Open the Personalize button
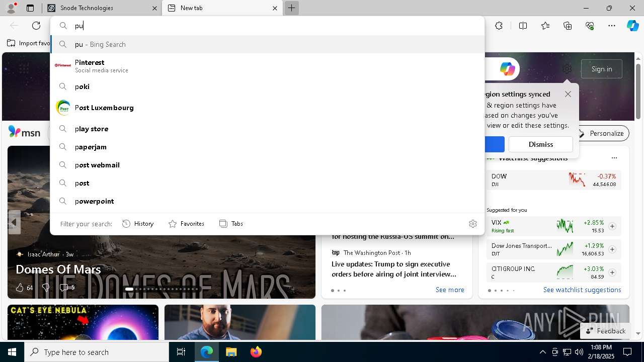 click(602, 133)
